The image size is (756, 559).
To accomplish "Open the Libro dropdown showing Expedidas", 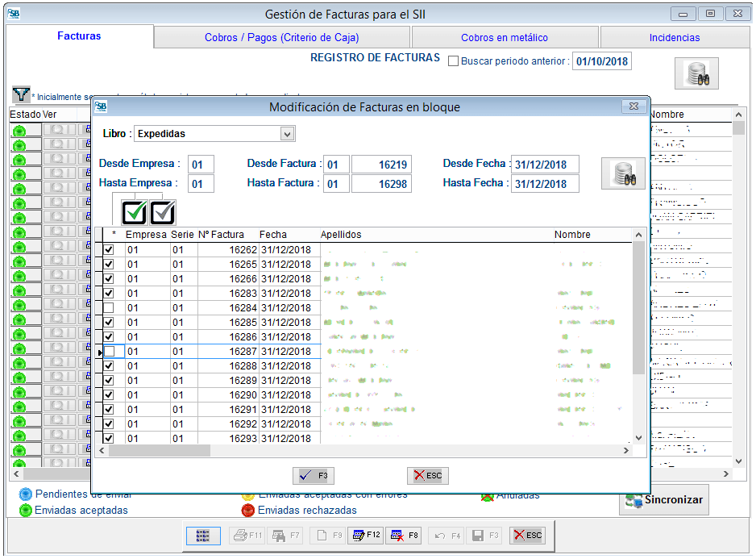I will tap(288, 133).
